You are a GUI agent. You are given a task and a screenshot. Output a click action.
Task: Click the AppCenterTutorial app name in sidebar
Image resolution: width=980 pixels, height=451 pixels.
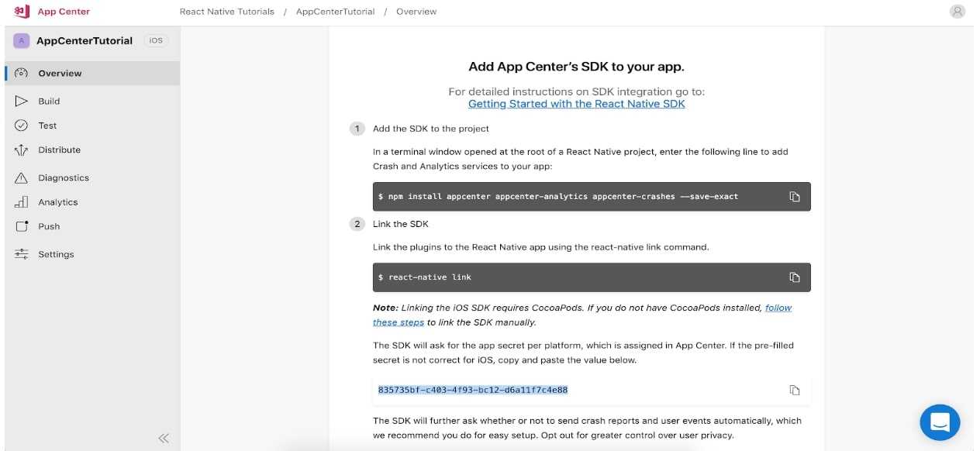(85, 41)
